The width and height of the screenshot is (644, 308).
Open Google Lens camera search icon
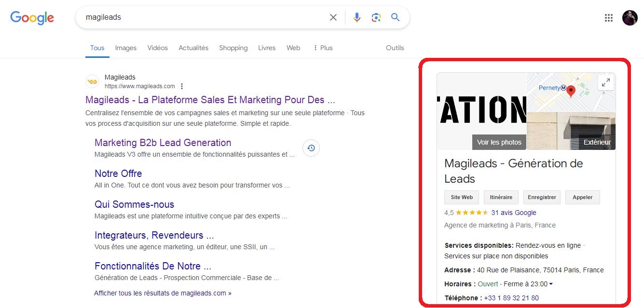point(376,17)
